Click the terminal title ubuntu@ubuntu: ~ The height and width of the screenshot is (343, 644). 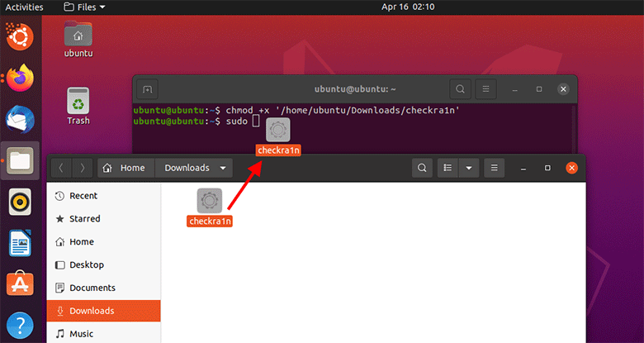point(355,89)
